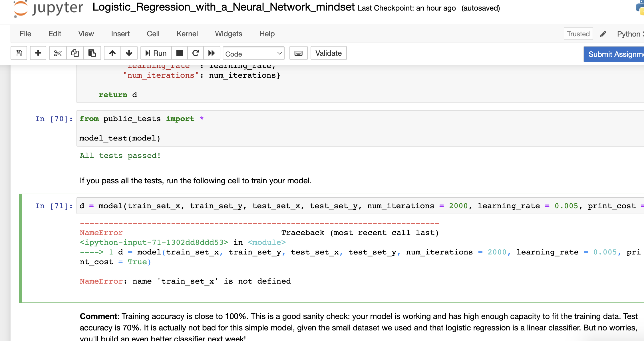
Task: Open the Widgets menu
Action: (228, 34)
